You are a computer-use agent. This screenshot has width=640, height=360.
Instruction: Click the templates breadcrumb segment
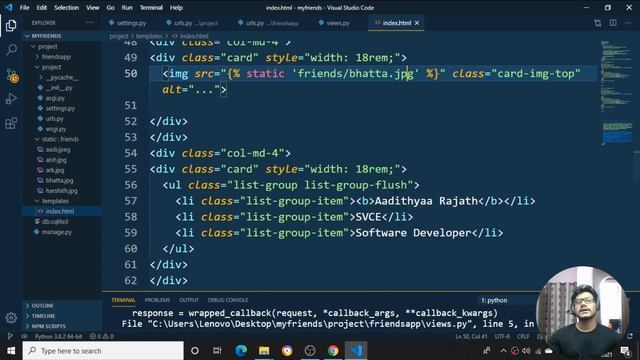pos(149,36)
